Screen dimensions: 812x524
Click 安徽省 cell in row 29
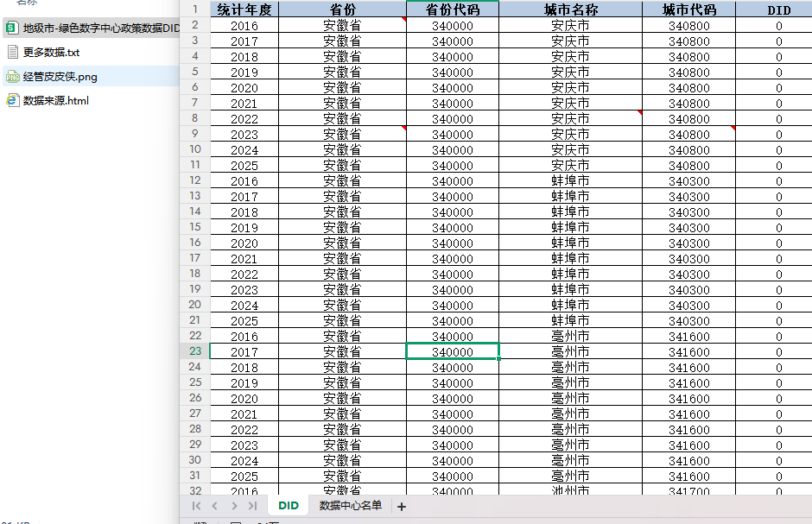342,445
